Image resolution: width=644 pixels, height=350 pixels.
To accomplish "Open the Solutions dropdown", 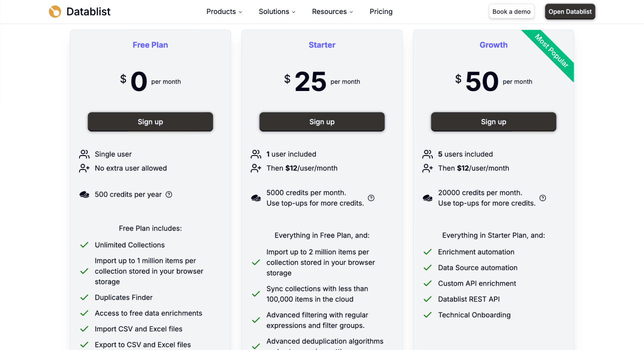I will point(277,11).
